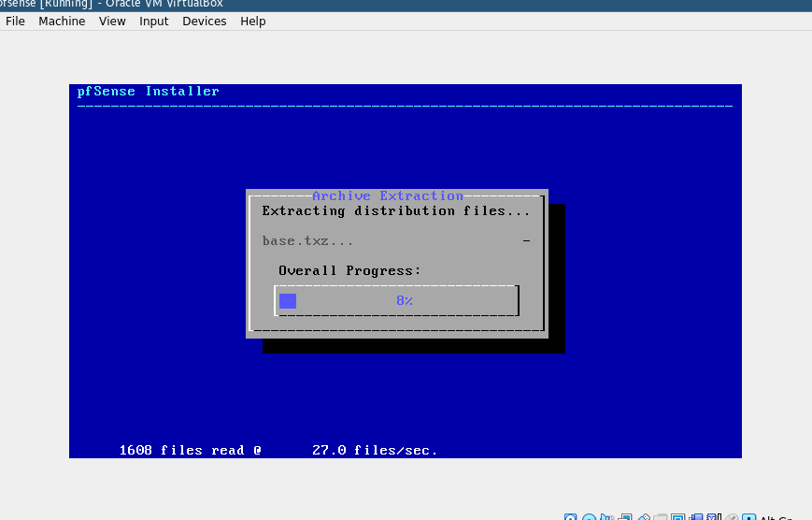This screenshot has height=520, width=812.
Task: Click the 8% progress value
Action: tap(405, 301)
